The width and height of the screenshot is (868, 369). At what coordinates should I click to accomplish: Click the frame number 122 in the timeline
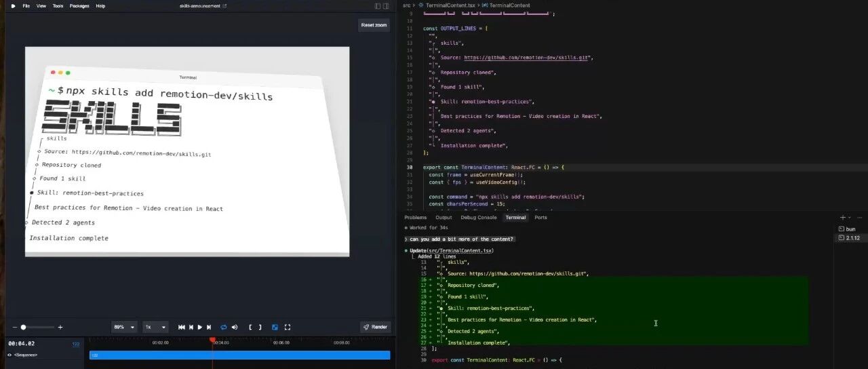pyautogui.click(x=76, y=345)
